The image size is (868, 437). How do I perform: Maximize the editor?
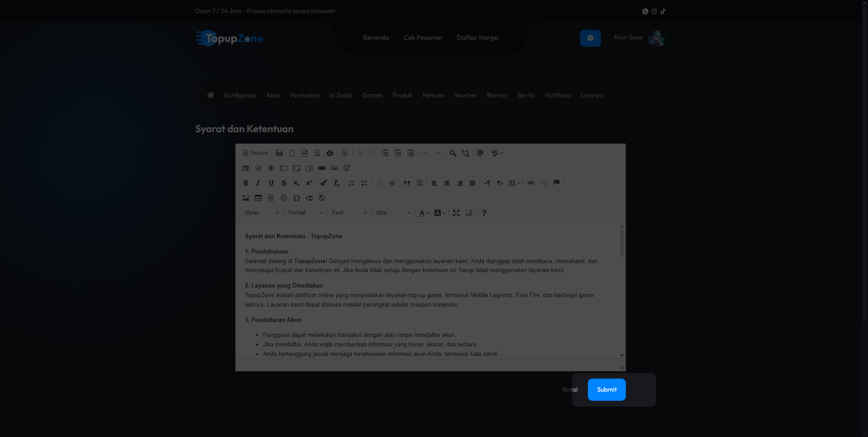456,213
